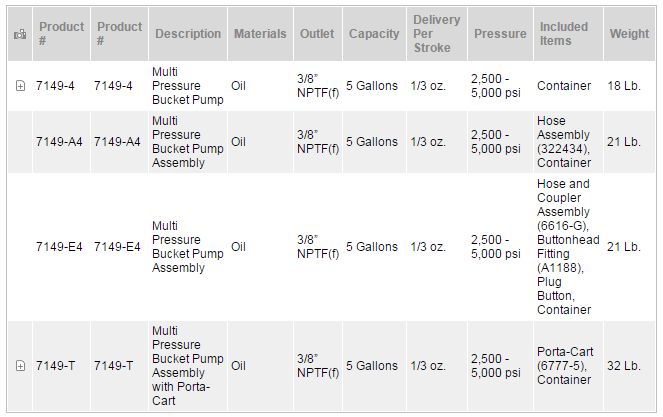Select the Hose and Coupler Assembly cell
Image resolution: width=663 pixels, height=417 pixels.
coord(567,247)
